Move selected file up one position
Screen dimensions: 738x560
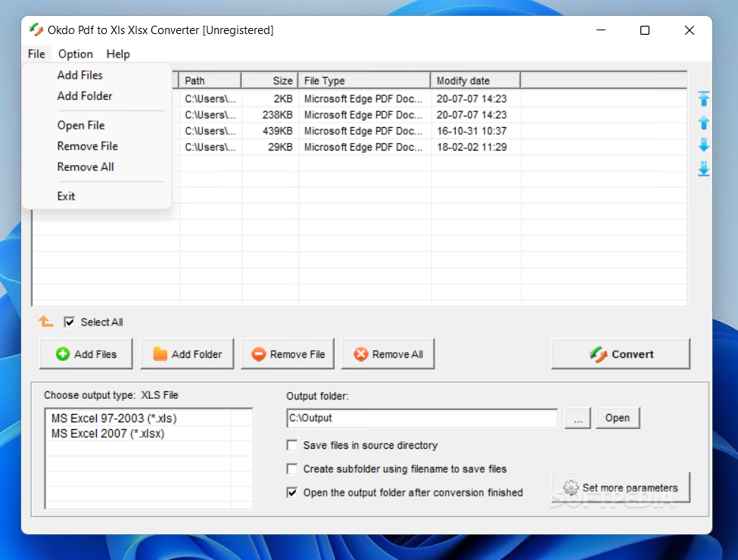704,123
